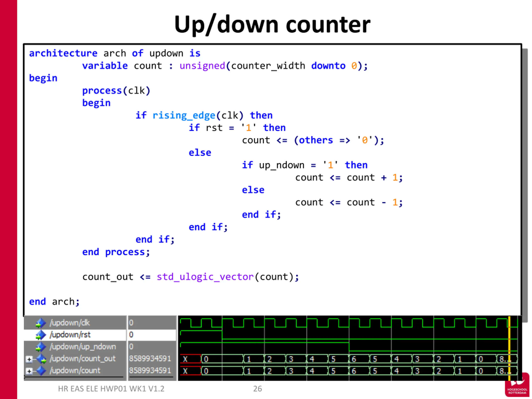The image size is (532, 399).
Task: Click the count <= count - 1 line
Action: 349,202
